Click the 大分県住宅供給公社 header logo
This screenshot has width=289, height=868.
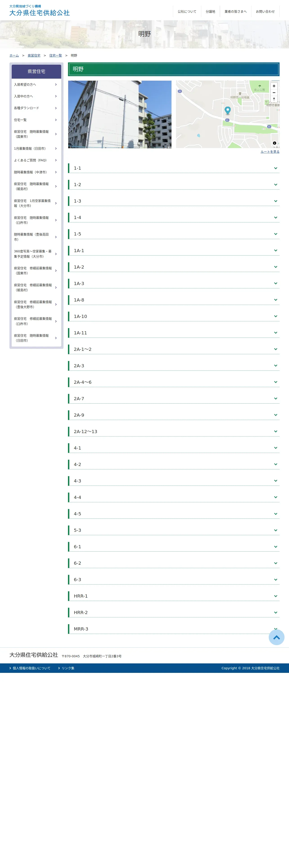click(40, 11)
